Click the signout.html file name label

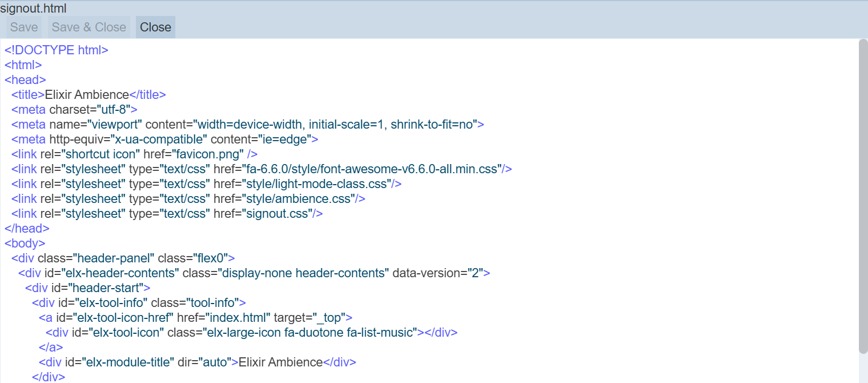(x=33, y=9)
